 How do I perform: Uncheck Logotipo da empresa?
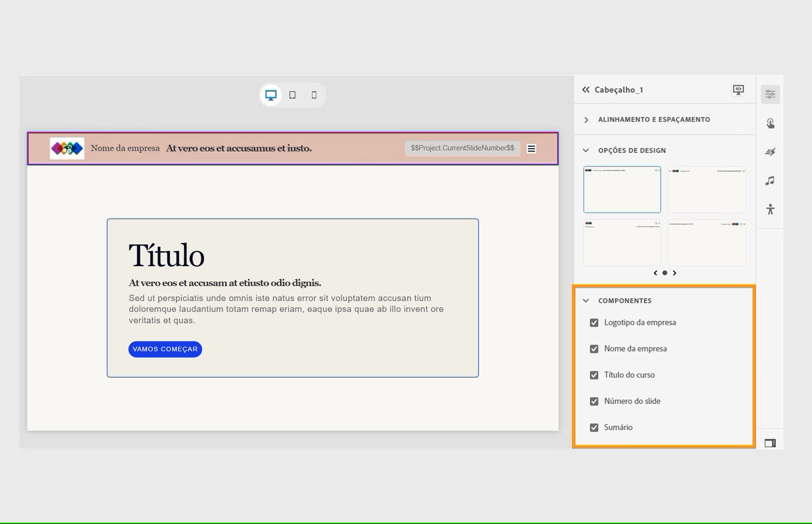click(594, 322)
